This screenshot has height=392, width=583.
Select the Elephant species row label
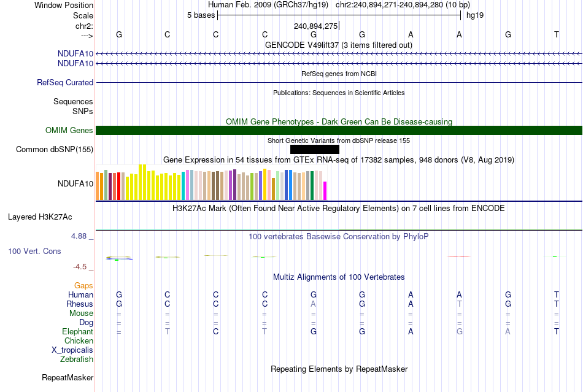pos(77,331)
